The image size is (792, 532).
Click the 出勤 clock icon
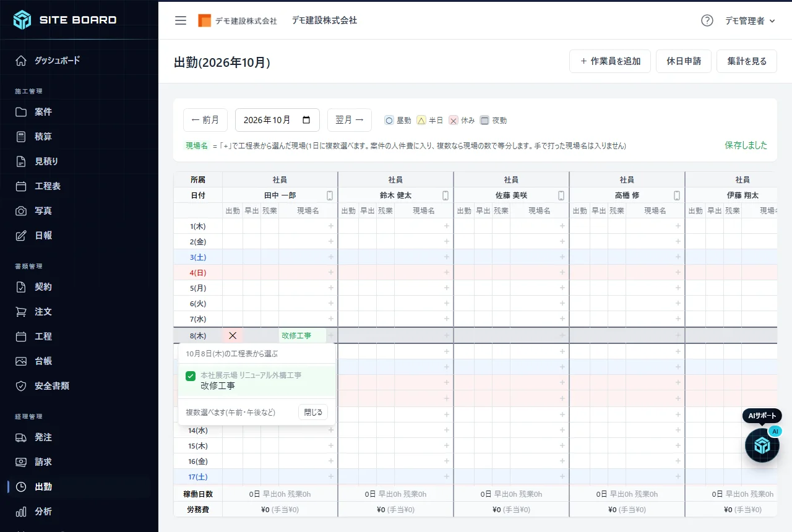(21, 487)
